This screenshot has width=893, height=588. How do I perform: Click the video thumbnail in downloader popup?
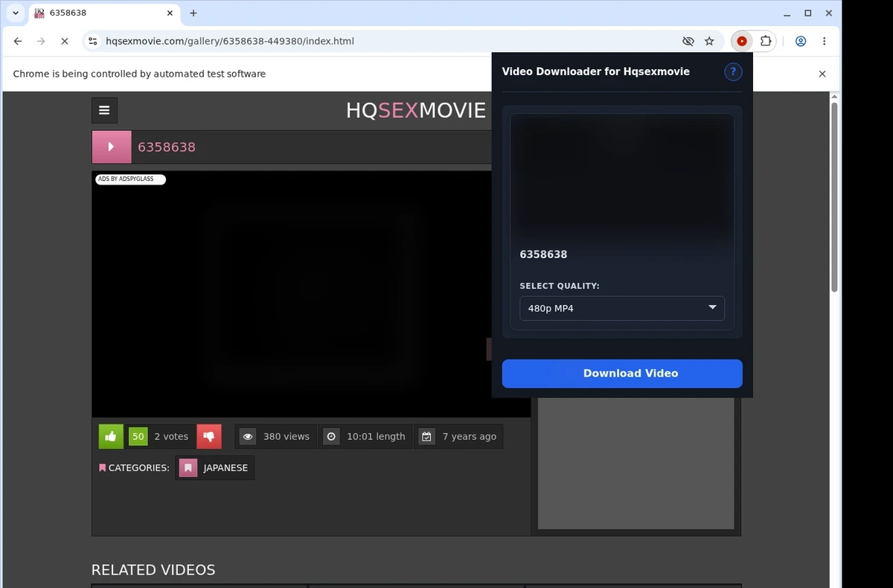coord(622,177)
